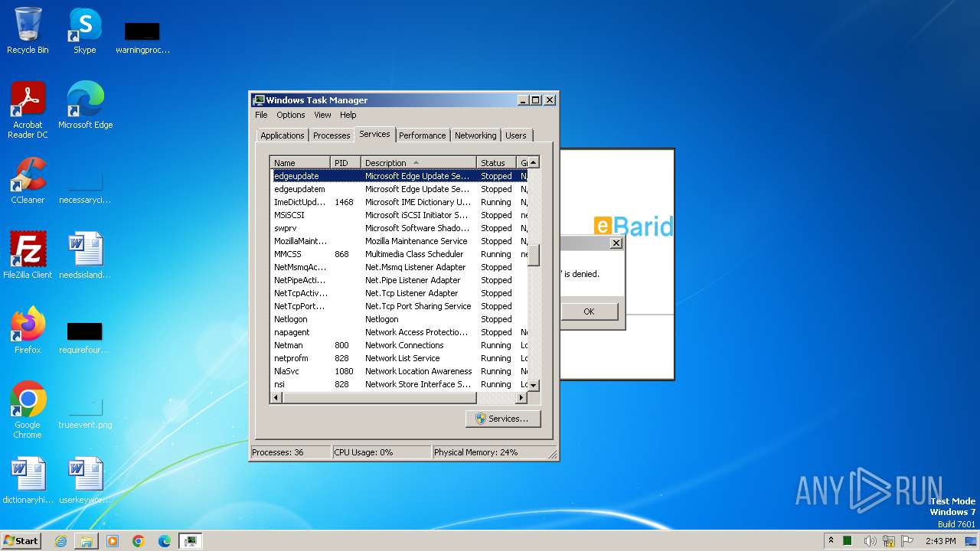
Task: Sort services by Name column
Action: (x=300, y=162)
